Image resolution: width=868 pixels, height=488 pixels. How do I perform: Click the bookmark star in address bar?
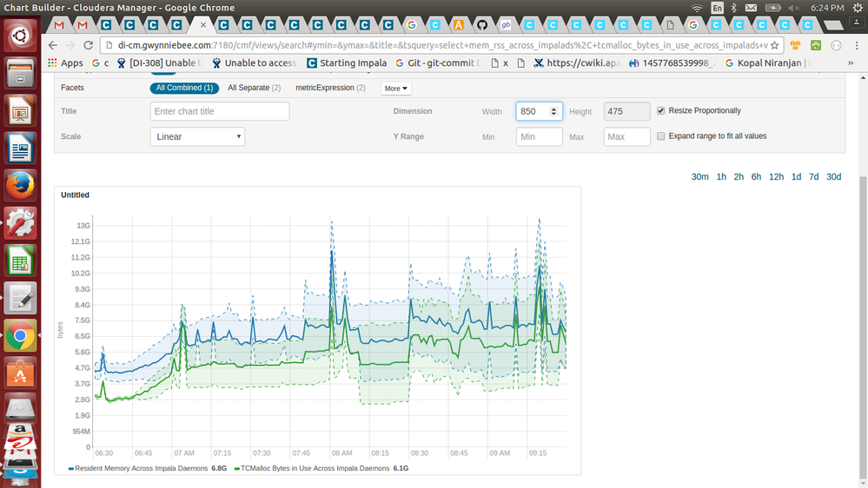point(774,44)
